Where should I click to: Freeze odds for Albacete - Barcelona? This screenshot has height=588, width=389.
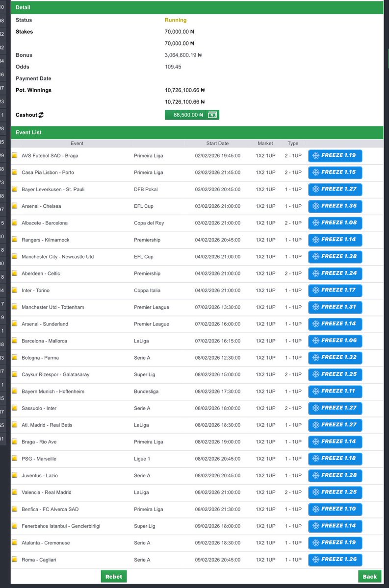pyautogui.click(x=335, y=223)
